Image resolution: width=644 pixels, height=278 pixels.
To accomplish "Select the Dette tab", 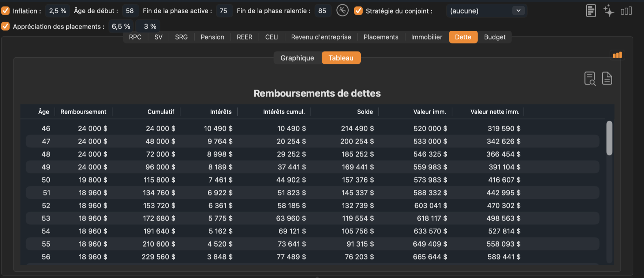I will [463, 37].
